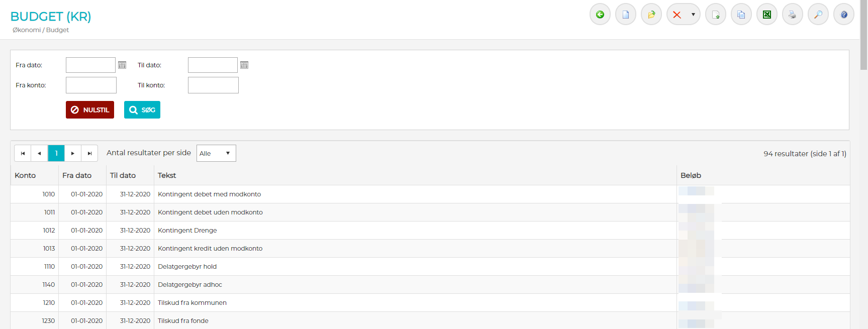Expand the delete button dropdown arrow
Image resolution: width=868 pixels, height=329 pixels.
(x=693, y=15)
